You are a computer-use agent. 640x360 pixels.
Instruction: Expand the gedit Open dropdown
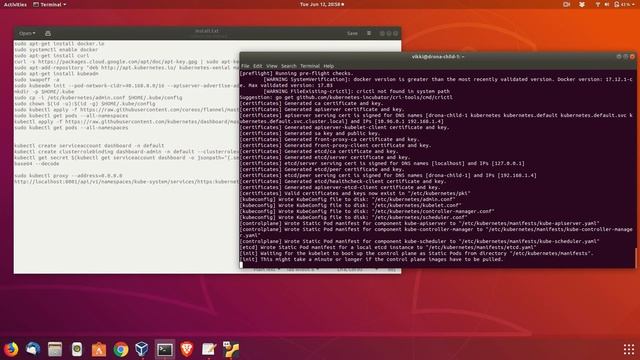[x=27, y=33]
